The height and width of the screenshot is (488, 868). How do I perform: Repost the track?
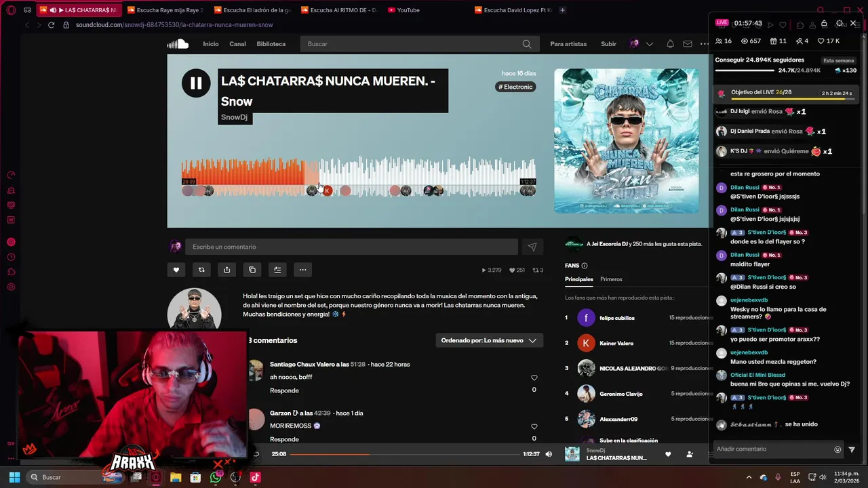pyautogui.click(x=201, y=270)
